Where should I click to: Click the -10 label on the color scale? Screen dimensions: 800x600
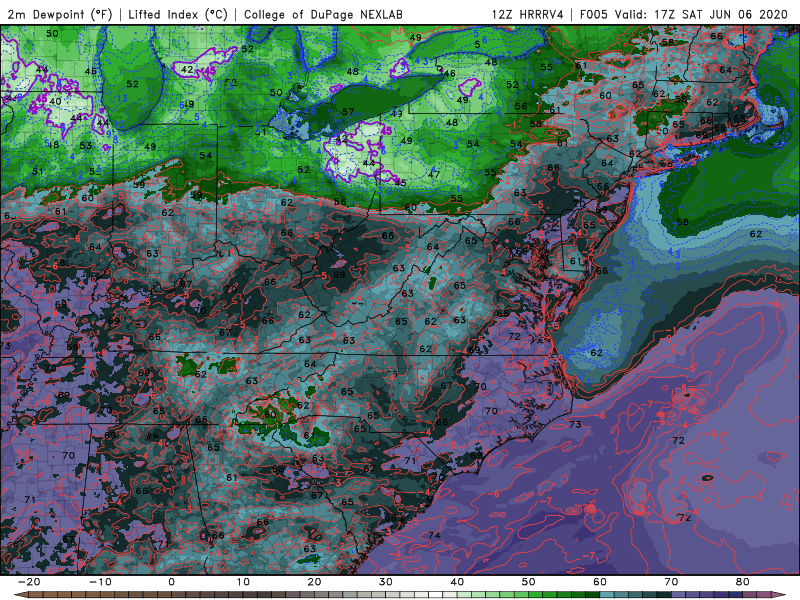[100, 582]
